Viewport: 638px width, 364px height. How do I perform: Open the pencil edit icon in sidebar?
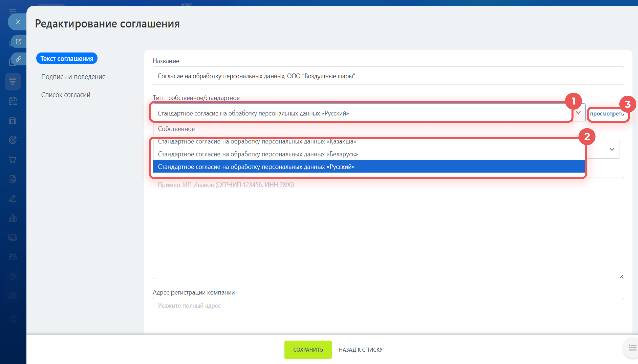pos(13,198)
